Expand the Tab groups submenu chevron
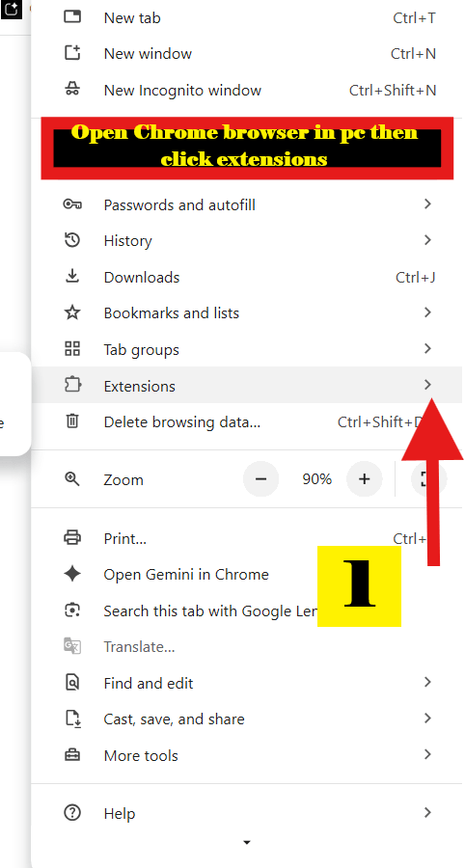 click(427, 349)
